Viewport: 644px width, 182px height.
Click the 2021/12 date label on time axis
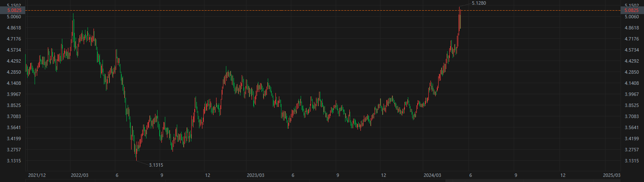pos(36,175)
